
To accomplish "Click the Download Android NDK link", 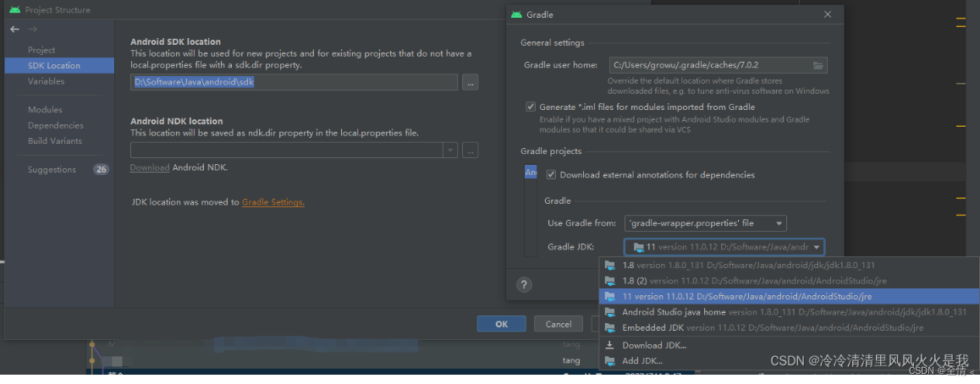I will [x=149, y=167].
